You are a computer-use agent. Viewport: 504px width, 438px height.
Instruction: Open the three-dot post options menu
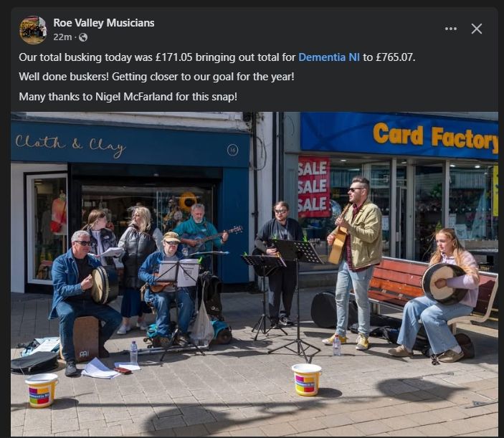451,29
